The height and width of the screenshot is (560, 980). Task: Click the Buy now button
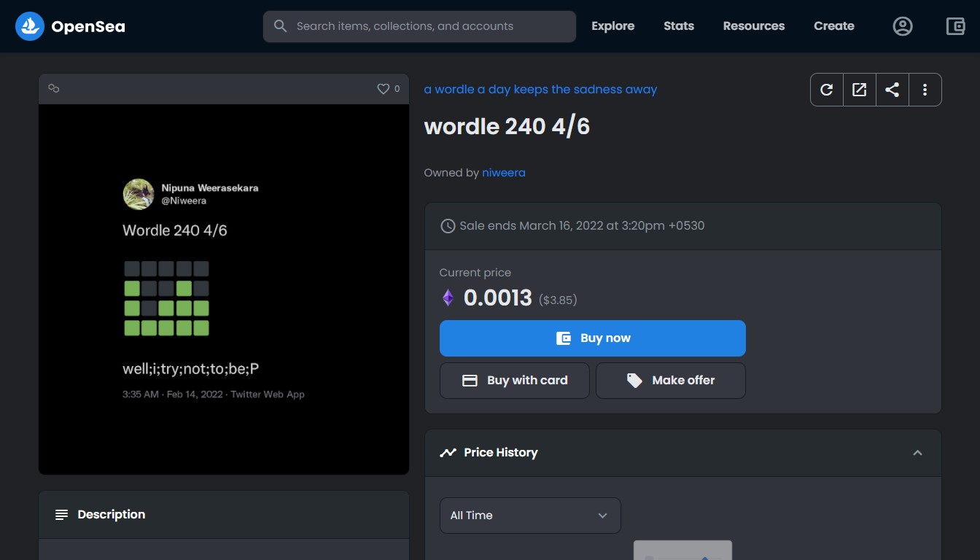[593, 338]
